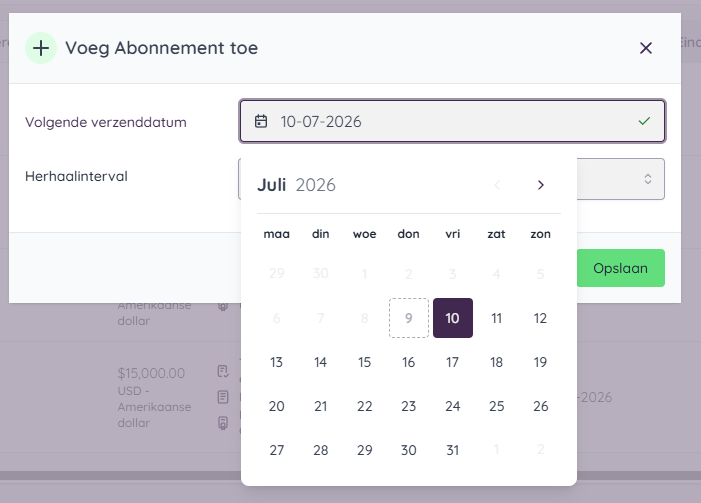
Task: Focus the Volgende verzenddatum date input
Action: [452, 121]
